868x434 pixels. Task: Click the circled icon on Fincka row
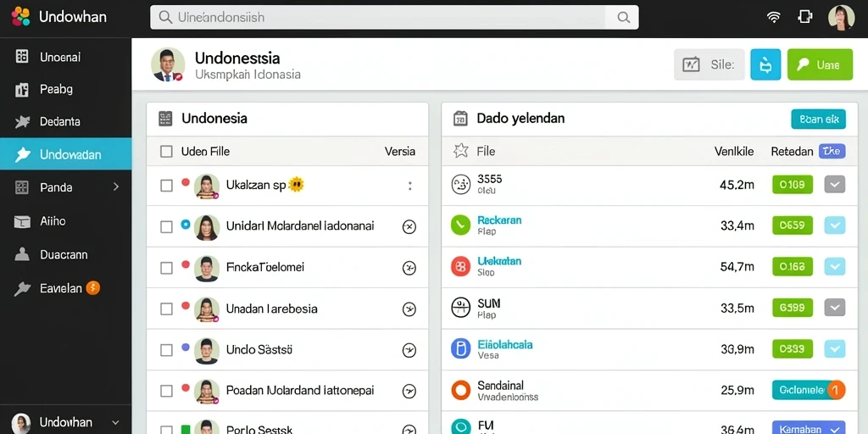pyautogui.click(x=409, y=269)
